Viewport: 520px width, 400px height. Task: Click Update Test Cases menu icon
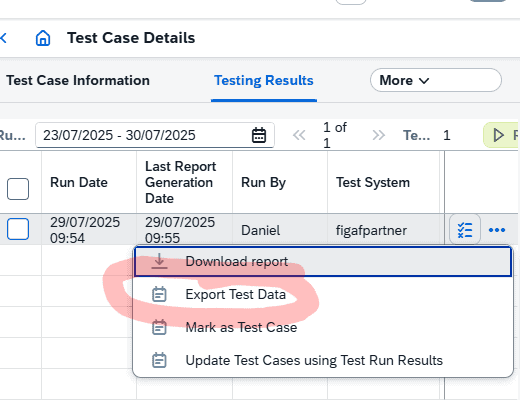159,360
